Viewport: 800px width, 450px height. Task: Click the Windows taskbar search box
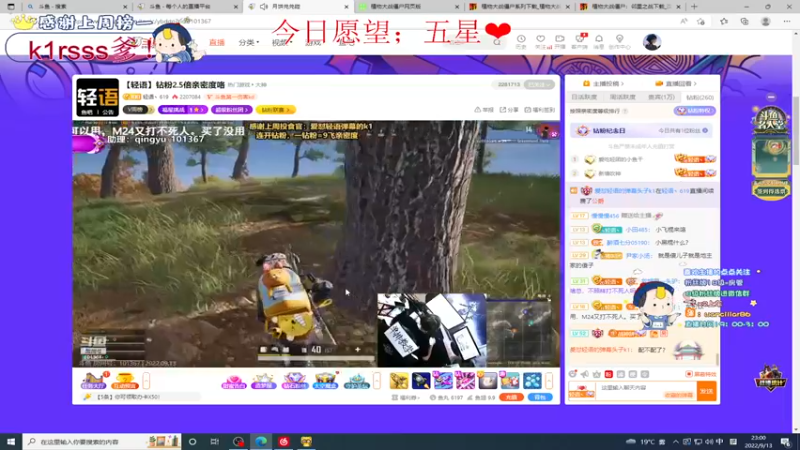102,441
